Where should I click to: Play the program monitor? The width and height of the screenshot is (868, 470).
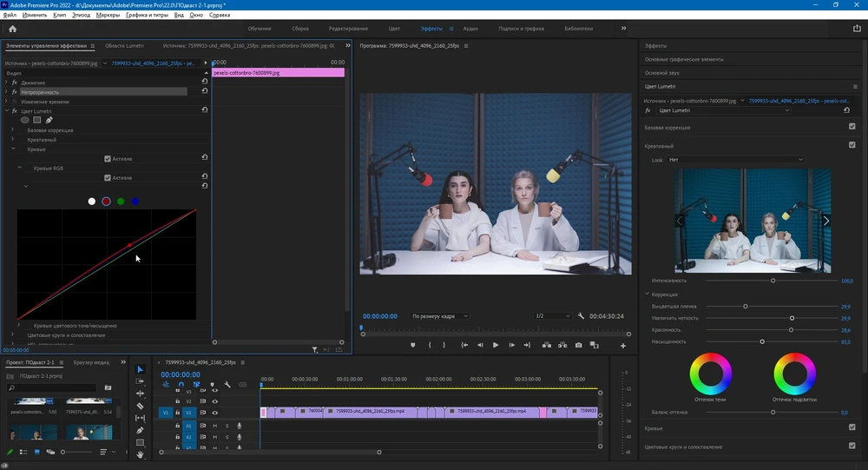pos(496,345)
